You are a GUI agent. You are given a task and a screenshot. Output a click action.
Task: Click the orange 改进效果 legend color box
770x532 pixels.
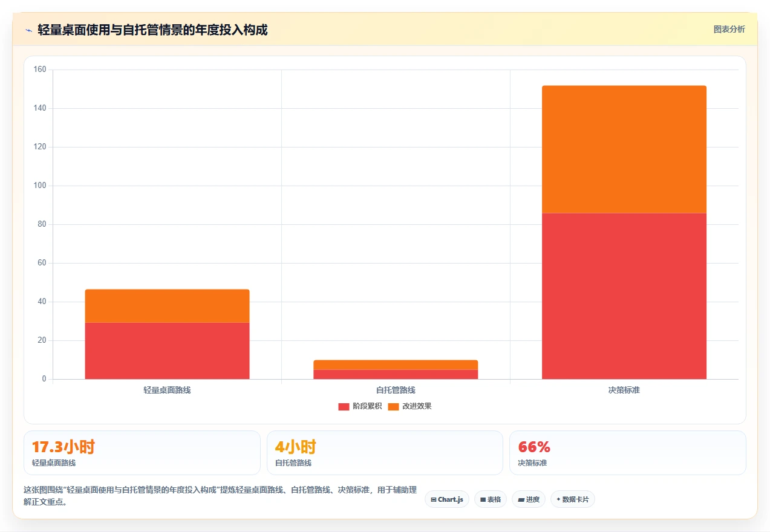(394, 407)
